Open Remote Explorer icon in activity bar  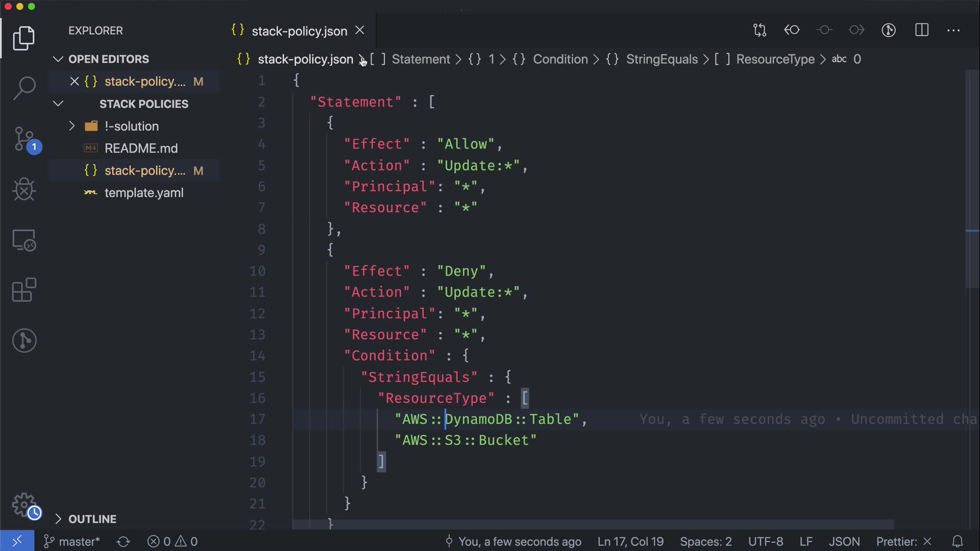[x=24, y=240]
